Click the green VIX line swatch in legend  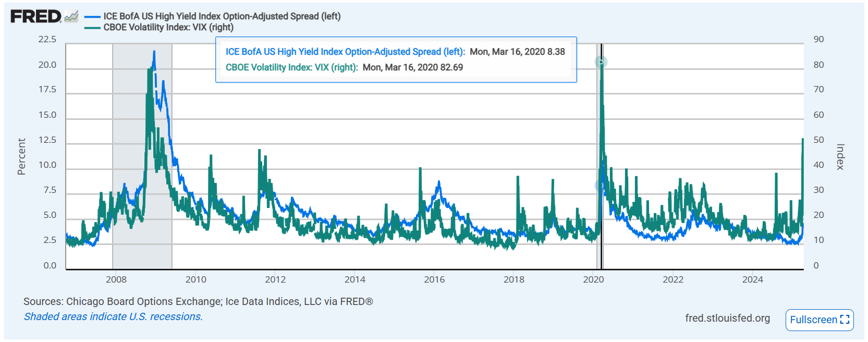coord(92,28)
